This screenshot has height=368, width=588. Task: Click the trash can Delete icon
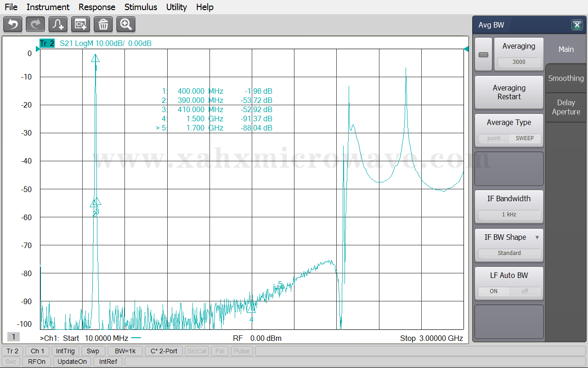[x=103, y=24]
